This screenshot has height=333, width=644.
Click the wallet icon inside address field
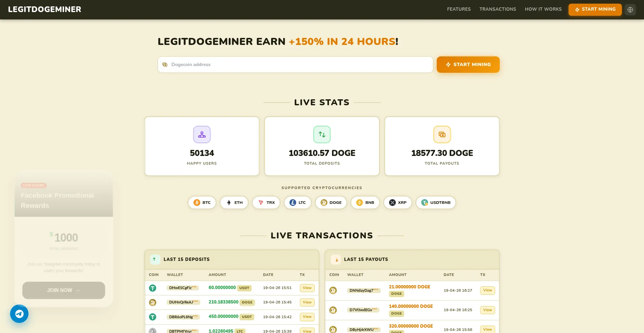coord(165,65)
